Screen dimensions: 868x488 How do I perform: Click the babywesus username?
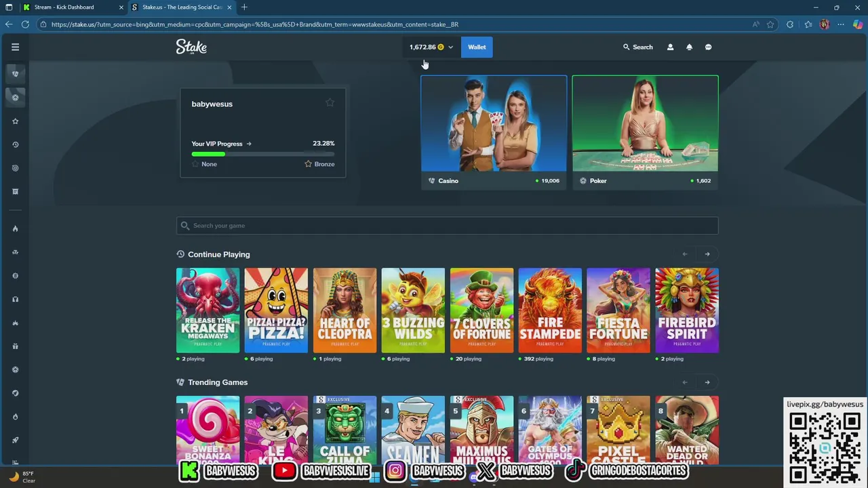point(212,104)
